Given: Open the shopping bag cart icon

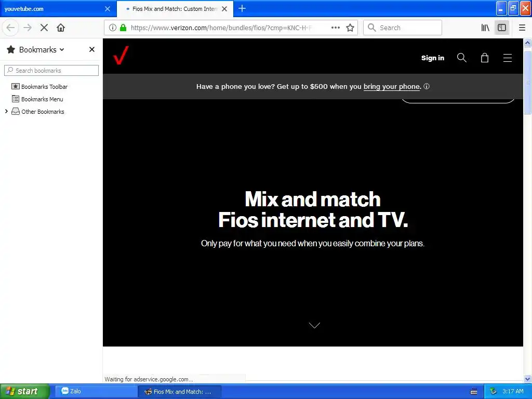Looking at the screenshot, I should [x=485, y=58].
